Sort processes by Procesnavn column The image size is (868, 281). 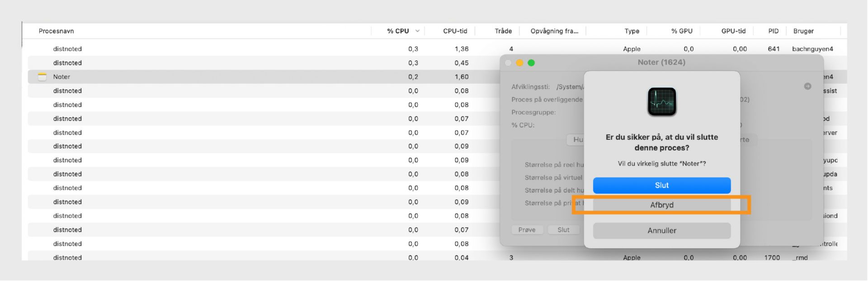(x=57, y=31)
